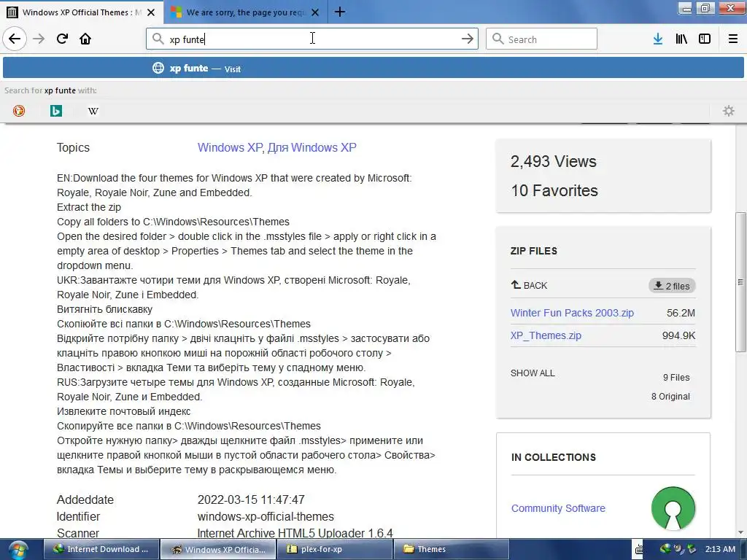Focus the Search input box
Viewport: 747px width, 560px height.
tap(541, 39)
